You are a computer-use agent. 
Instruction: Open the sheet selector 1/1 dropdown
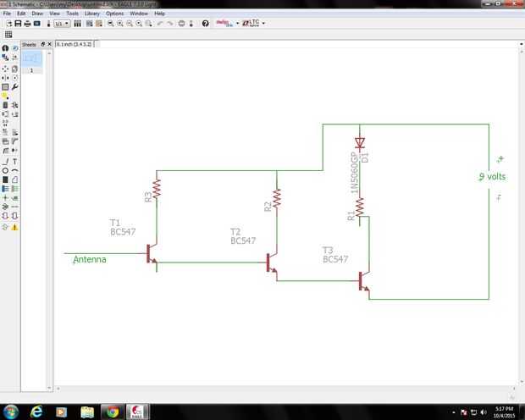click(x=62, y=24)
